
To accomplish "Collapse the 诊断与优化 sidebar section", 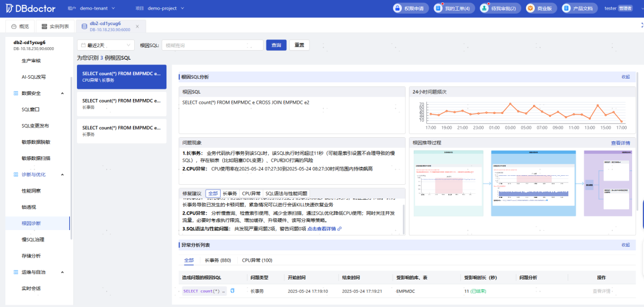I will tap(63, 175).
